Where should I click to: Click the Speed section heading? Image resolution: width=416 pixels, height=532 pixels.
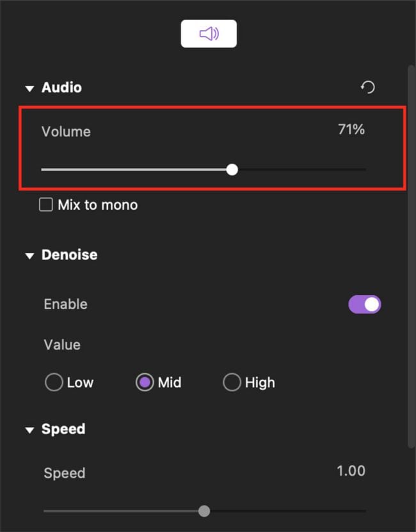pos(63,429)
